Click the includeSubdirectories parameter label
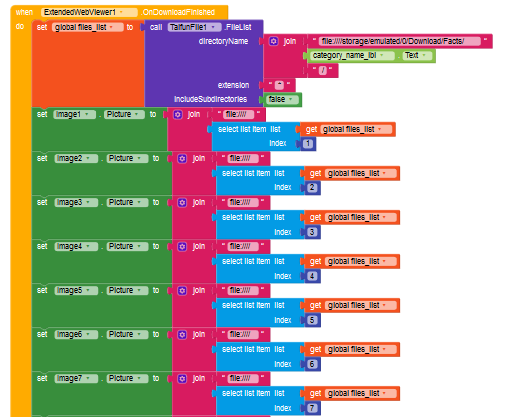Viewport: 512px width, 417px height. tap(210, 99)
